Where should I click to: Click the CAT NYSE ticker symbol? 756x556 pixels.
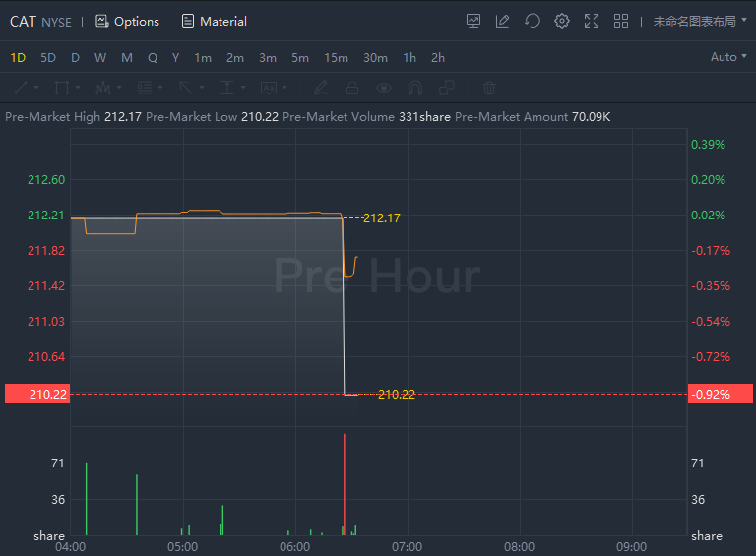pyautogui.click(x=40, y=21)
